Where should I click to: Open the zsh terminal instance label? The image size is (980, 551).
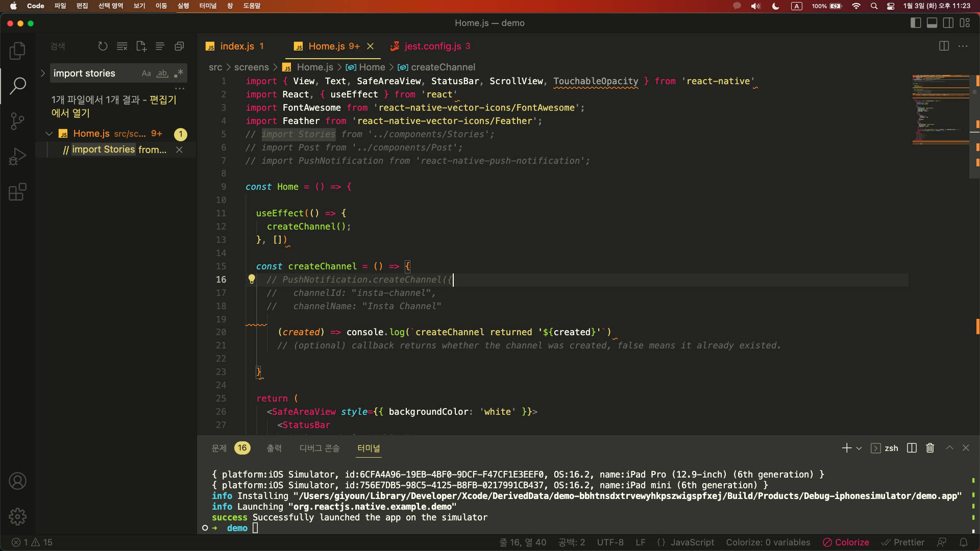point(885,448)
